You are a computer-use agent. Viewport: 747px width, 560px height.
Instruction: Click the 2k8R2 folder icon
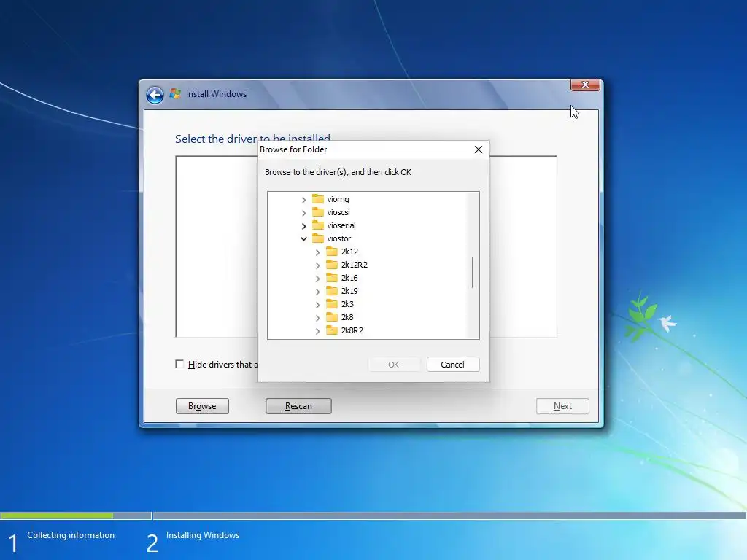click(332, 330)
